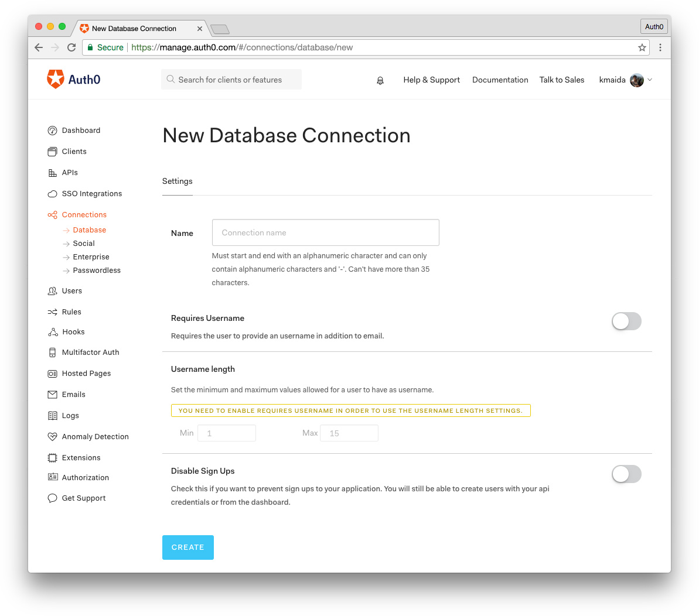Click the Anomaly Detection heart icon
Screen dimensions: 699x616
(x=52, y=436)
